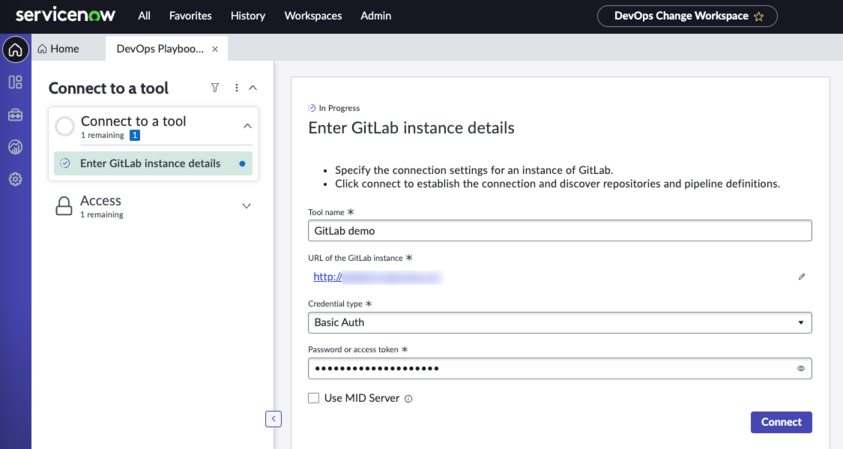Favorite the workspace with star icon
Screen dimensions: 843x449
point(759,17)
